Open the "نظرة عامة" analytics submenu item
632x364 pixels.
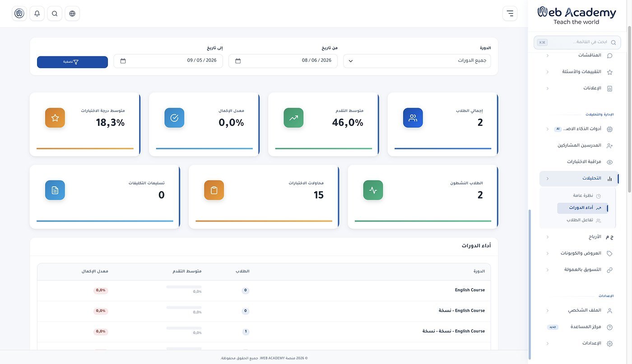tap(582, 196)
